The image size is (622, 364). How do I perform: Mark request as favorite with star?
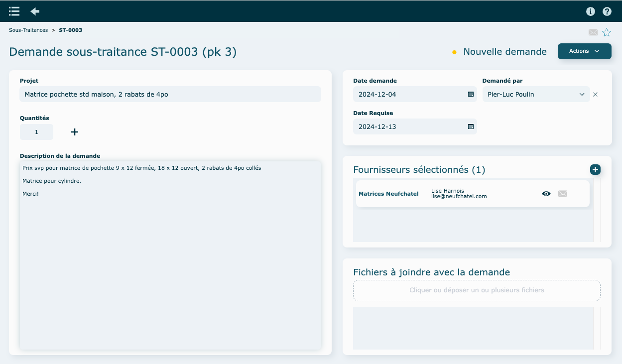(x=607, y=32)
